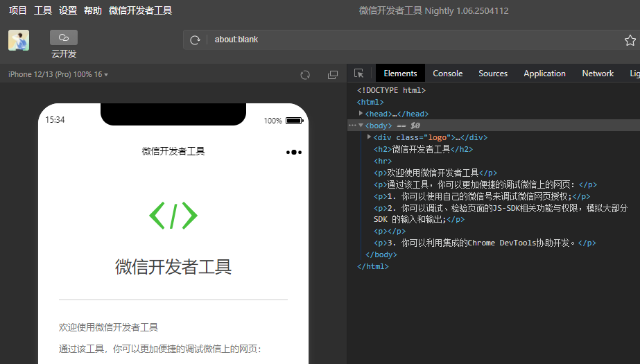Screen dimensions: 640x364
Task: Click the simulator battery icon
Action: [x=294, y=121]
